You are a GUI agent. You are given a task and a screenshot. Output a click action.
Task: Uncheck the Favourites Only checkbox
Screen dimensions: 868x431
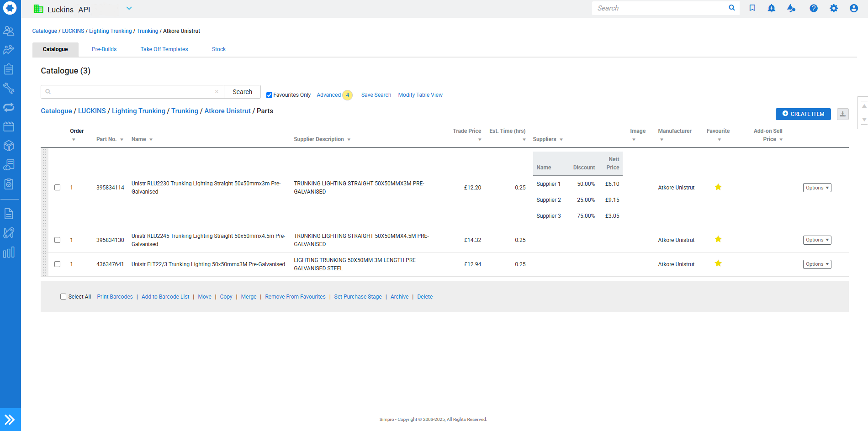(x=269, y=95)
